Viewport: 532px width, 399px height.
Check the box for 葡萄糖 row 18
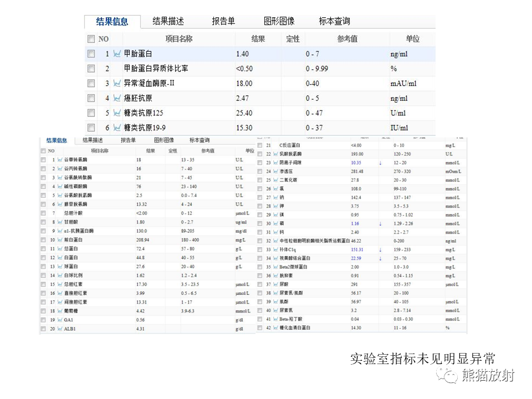[x=43, y=311]
